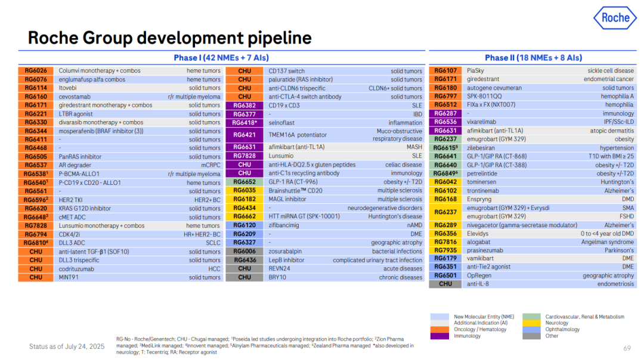Select the green Cardiovascular, Renal & Metabolism swatch
This screenshot has height=359, width=644.
pyautogui.click(x=531, y=317)
